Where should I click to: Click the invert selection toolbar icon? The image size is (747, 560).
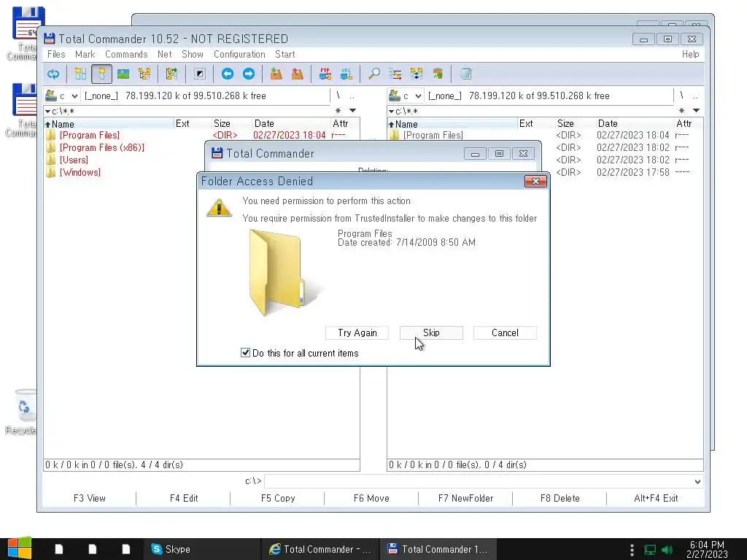(x=200, y=74)
